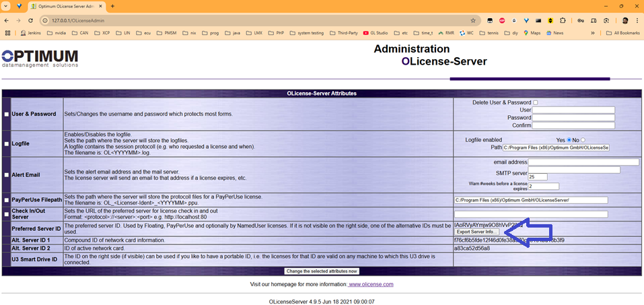Expand the PMSM bookmark folder
The height and width of the screenshot is (305, 644).
click(x=166, y=33)
